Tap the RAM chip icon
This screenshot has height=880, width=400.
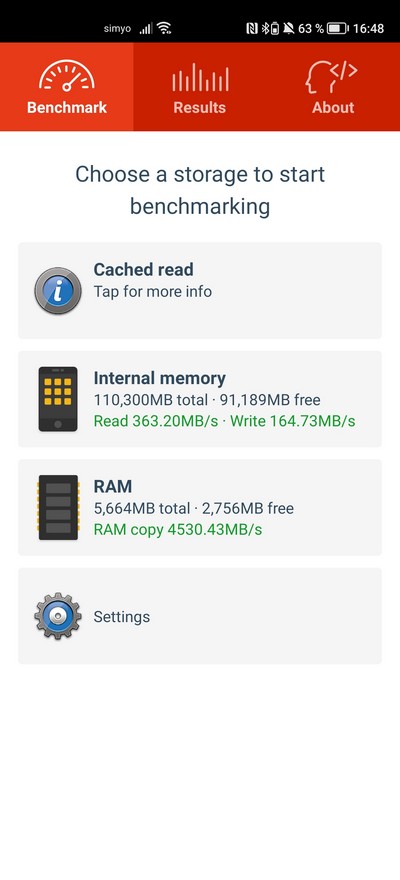click(x=58, y=507)
